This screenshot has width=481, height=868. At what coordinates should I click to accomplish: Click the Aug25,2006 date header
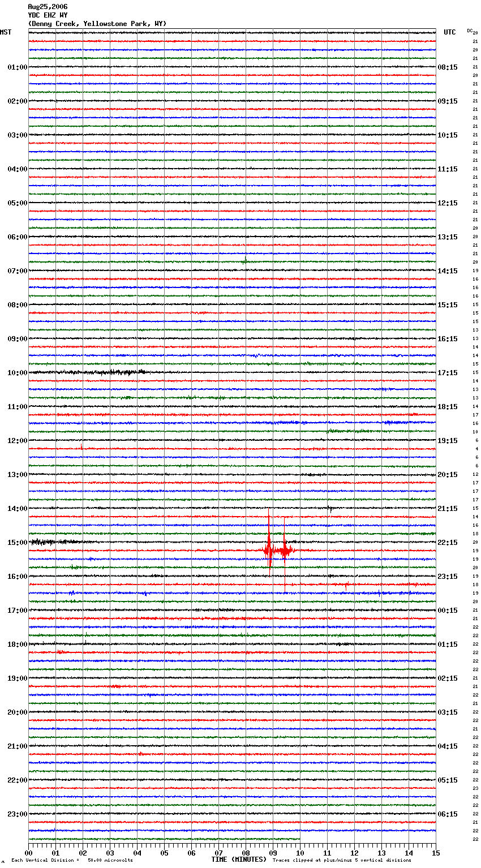48,7
